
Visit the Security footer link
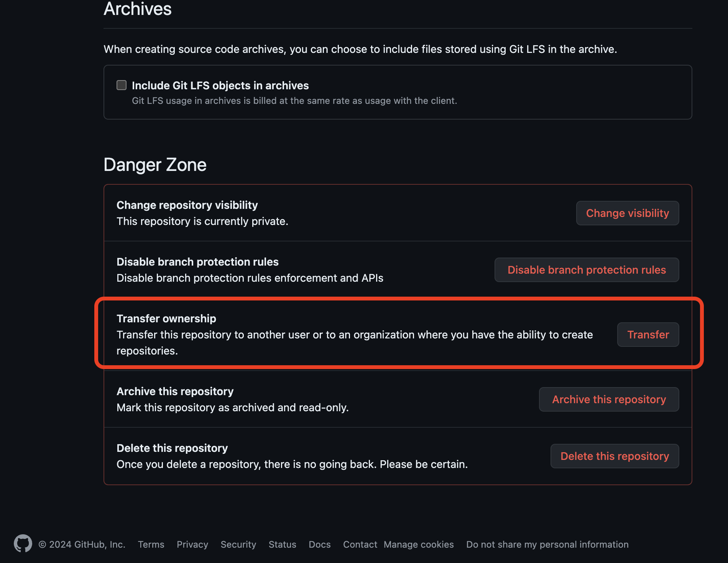[238, 545]
